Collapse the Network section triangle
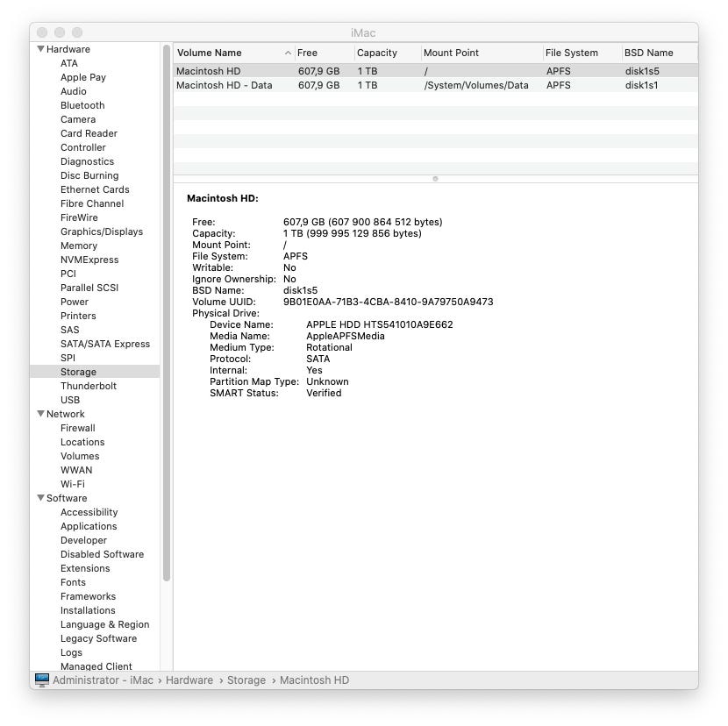The image size is (728, 726). point(41,414)
